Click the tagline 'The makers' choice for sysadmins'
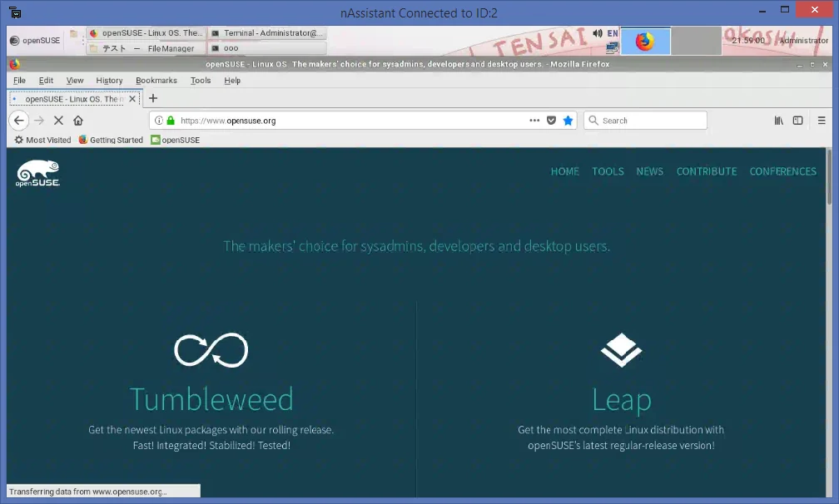 click(416, 246)
